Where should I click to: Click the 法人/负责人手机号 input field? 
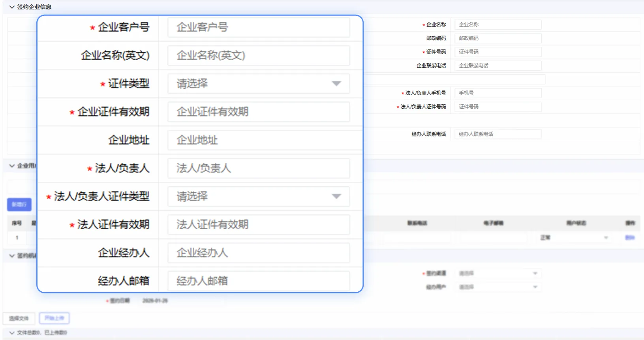pos(498,93)
